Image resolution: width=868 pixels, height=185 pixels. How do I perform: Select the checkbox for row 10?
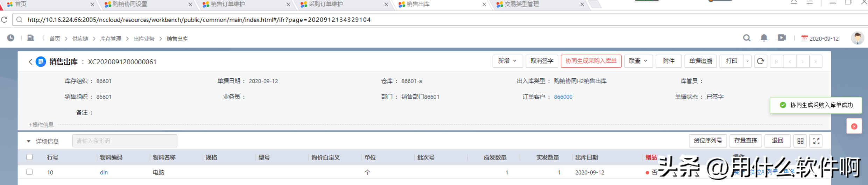30,172
